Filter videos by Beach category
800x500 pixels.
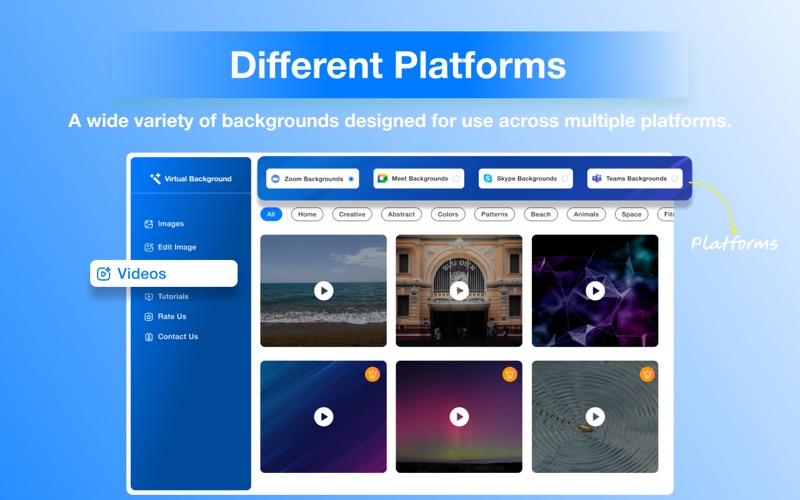click(541, 214)
